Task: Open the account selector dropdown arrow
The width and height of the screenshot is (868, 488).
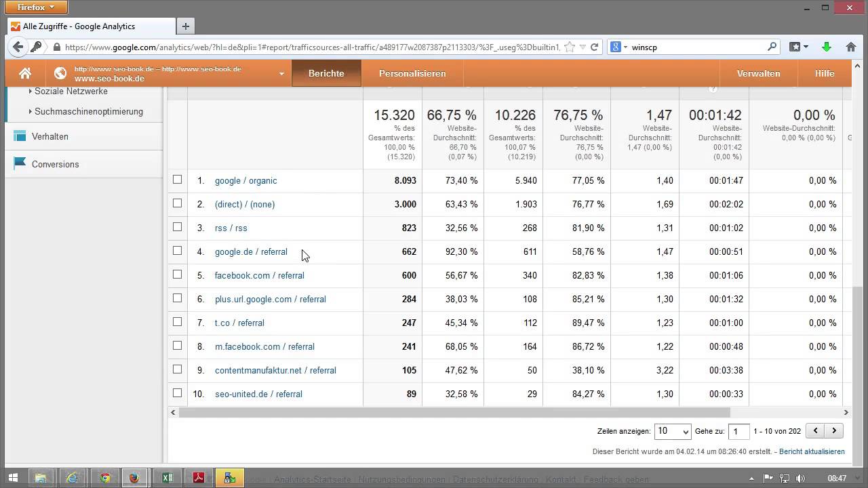Action: click(x=281, y=74)
